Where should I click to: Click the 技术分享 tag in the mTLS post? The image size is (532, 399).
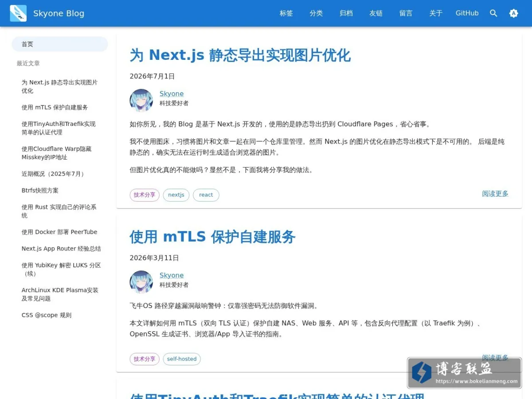point(145,359)
